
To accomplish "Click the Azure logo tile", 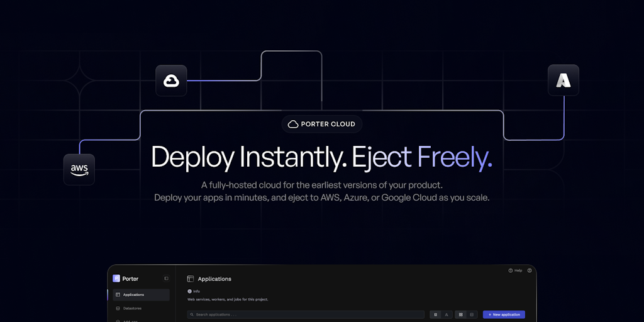I will 563,80.
